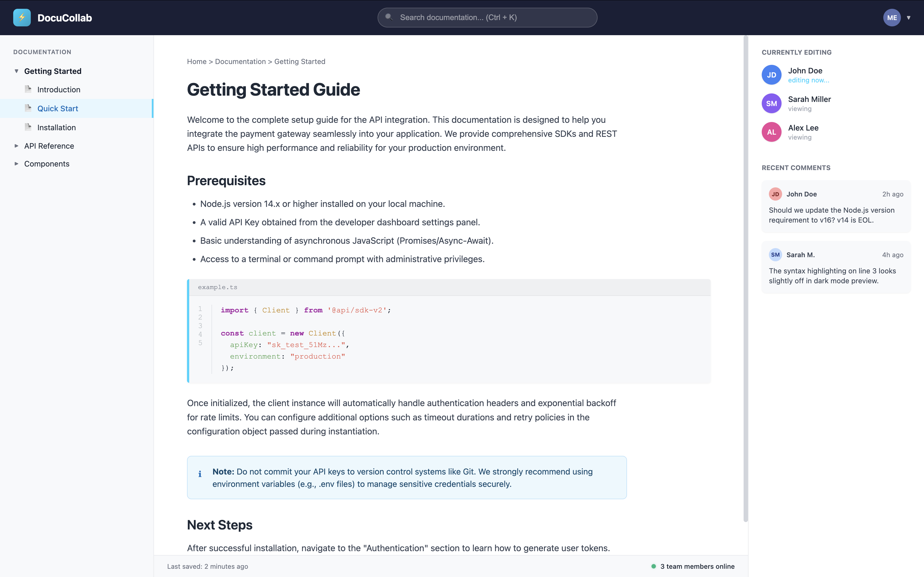Click the DocuCollab lightning bolt logo
The height and width of the screenshot is (577, 924).
pos(22,18)
